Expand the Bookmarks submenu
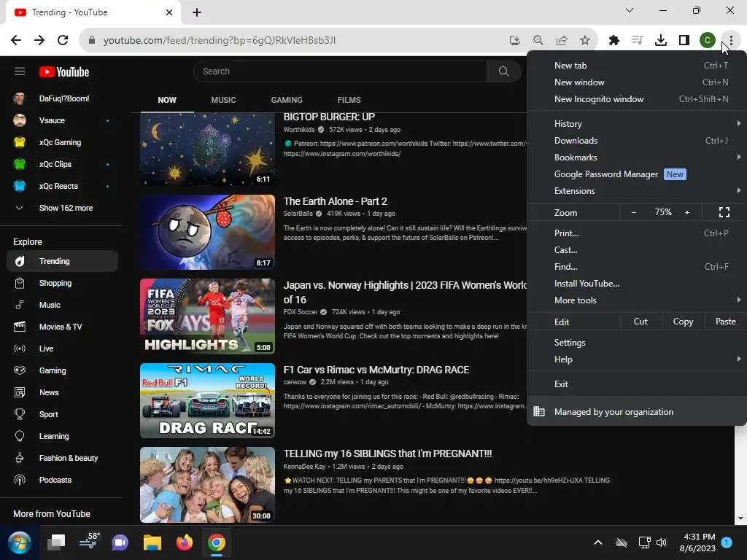The image size is (747, 560). coord(637,157)
